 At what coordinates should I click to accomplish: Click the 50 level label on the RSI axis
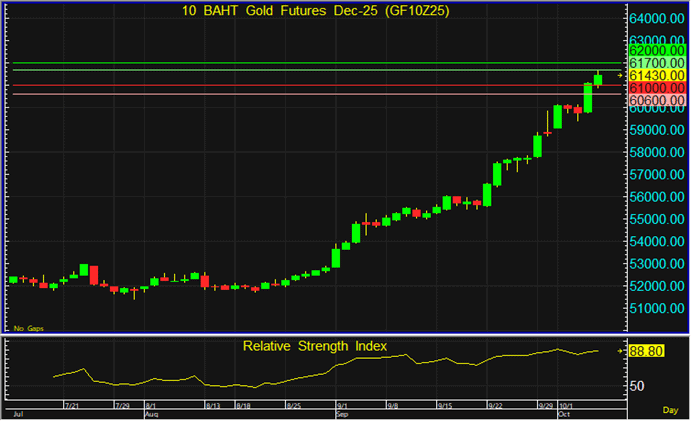pyautogui.click(x=637, y=385)
